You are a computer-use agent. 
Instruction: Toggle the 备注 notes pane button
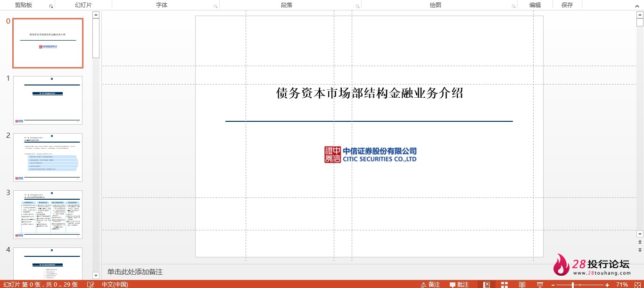click(x=430, y=284)
